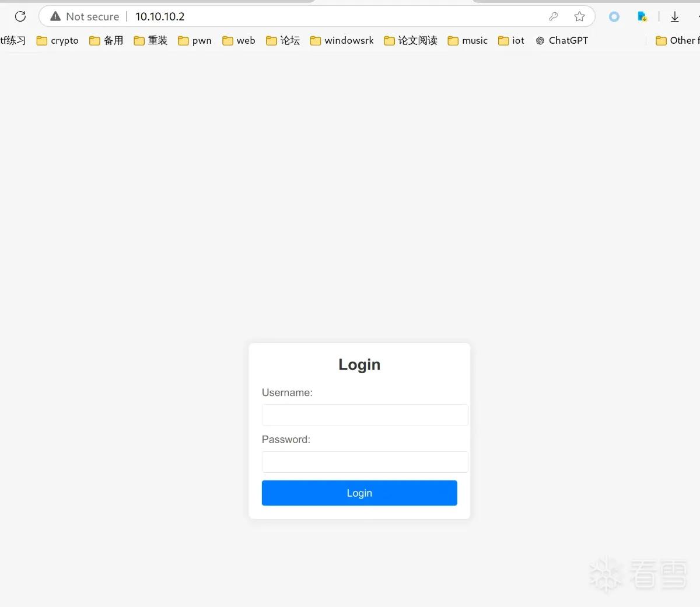The height and width of the screenshot is (607, 700).
Task: Open the Downloads arrow icon
Action: pos(675,17)
